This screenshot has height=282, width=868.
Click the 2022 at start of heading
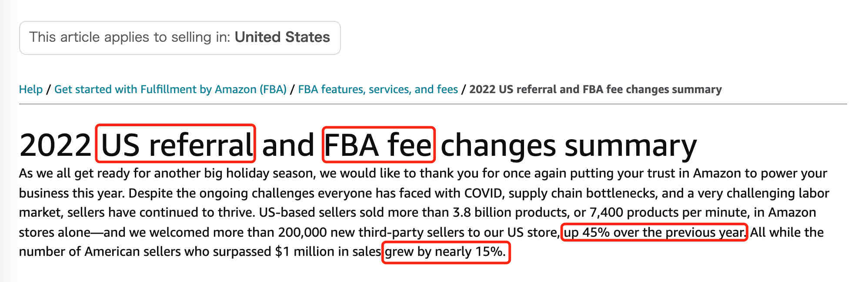tap(55, 145)
